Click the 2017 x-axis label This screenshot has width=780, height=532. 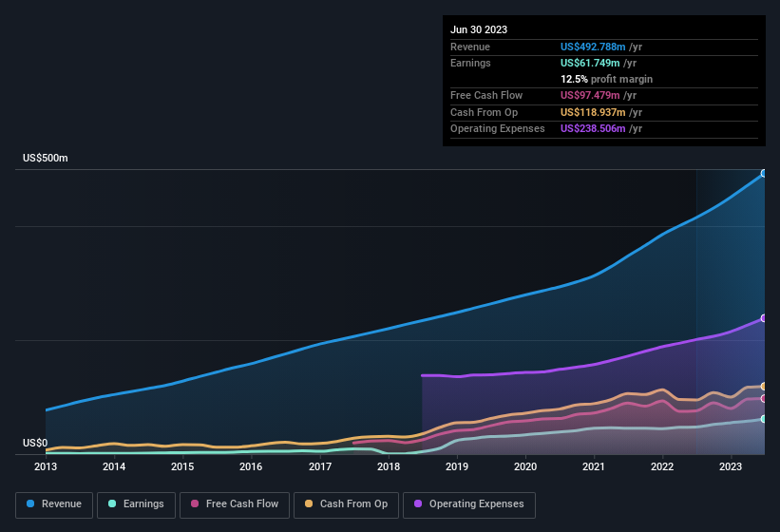(x=320, y=466)
